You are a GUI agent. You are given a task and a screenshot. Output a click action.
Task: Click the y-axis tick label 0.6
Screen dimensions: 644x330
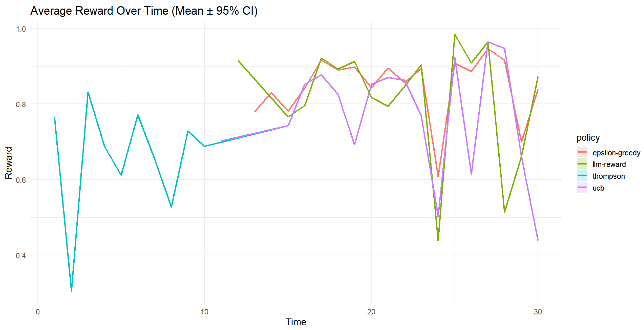coord(21,180)
